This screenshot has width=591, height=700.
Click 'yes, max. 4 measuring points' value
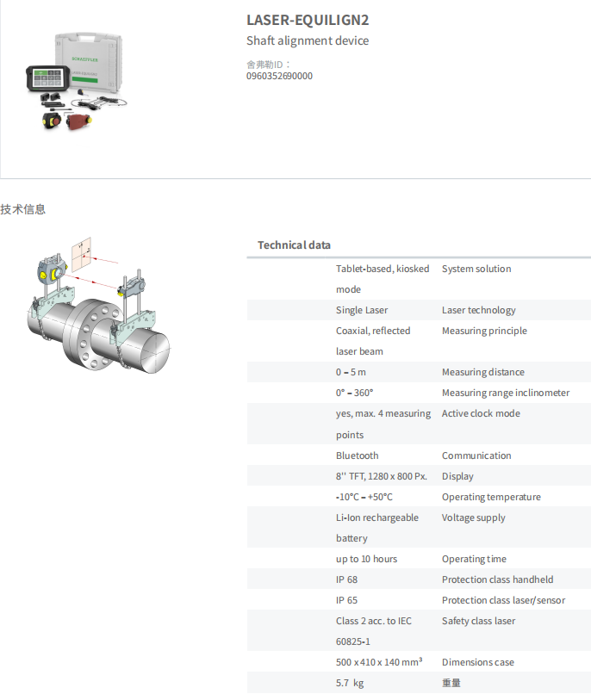[x=383, y=424]
